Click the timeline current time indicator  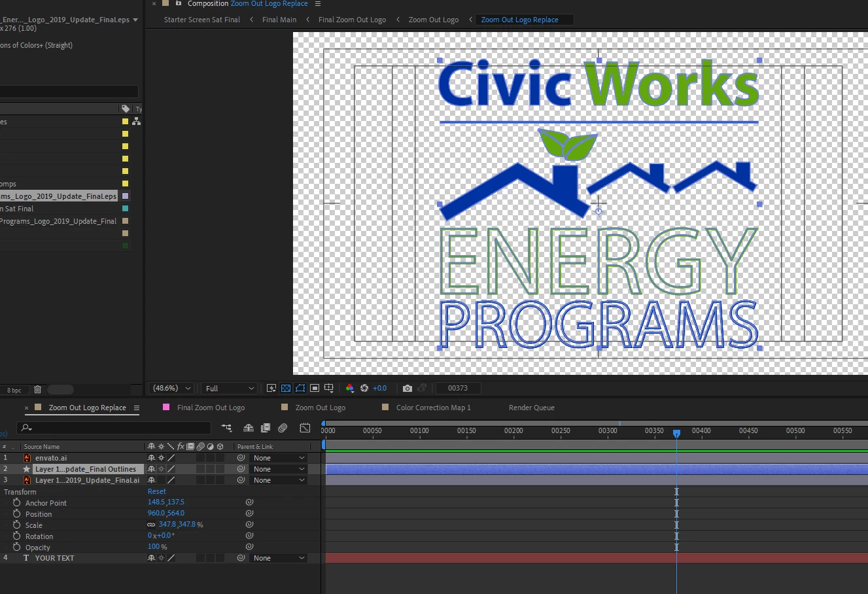coord(676,433)
